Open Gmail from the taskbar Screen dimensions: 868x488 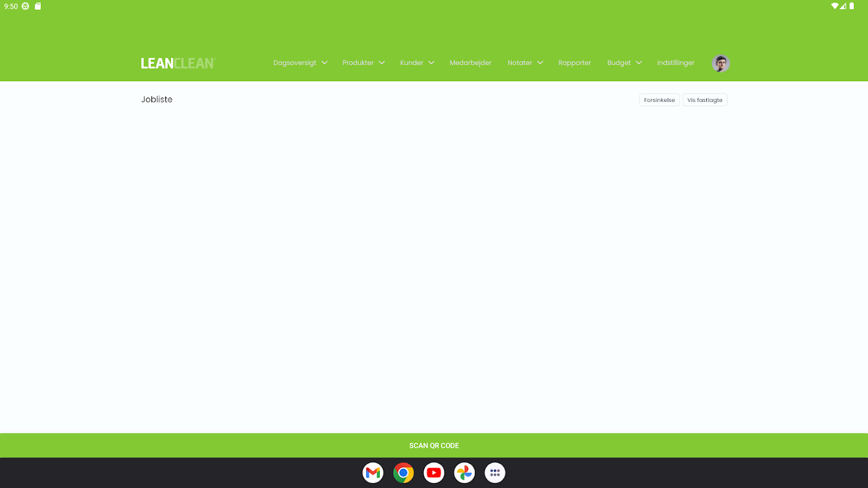(x=373, y=473)
